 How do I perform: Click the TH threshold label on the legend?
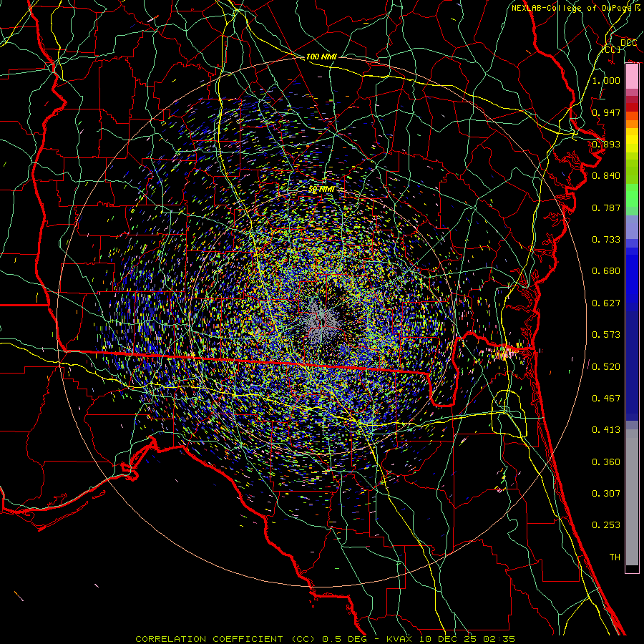point(615,557)
